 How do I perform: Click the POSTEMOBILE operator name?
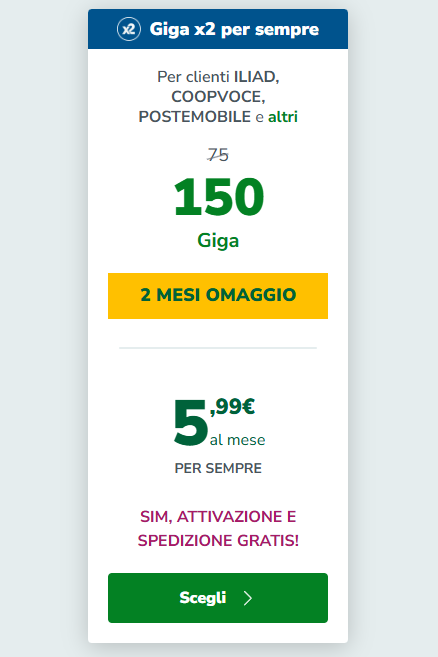pos(194,116)
